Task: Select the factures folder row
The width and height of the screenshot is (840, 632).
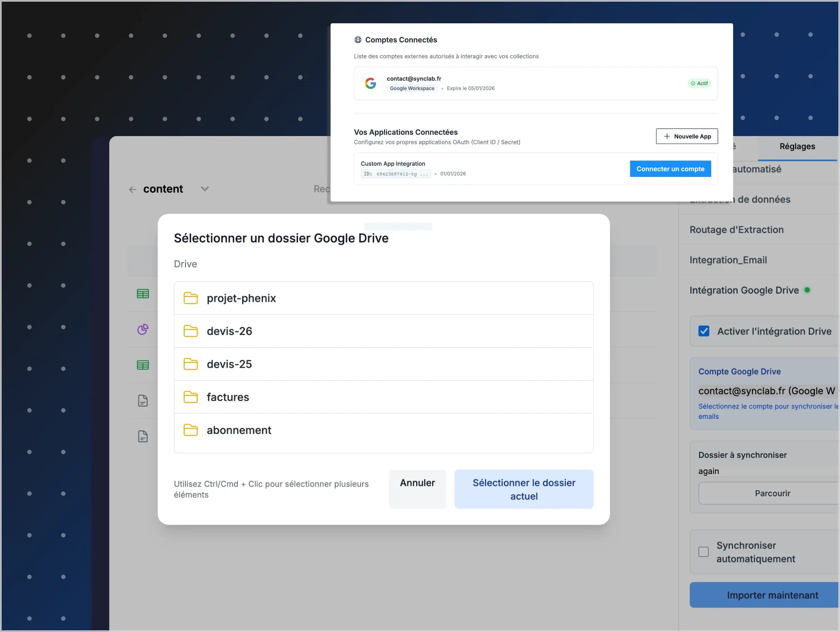Action: tap(384, 397)
